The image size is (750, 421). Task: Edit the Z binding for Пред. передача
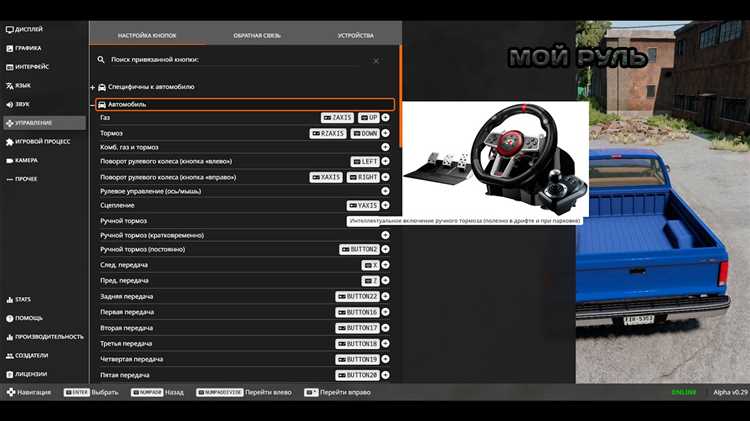pos(370,281)
